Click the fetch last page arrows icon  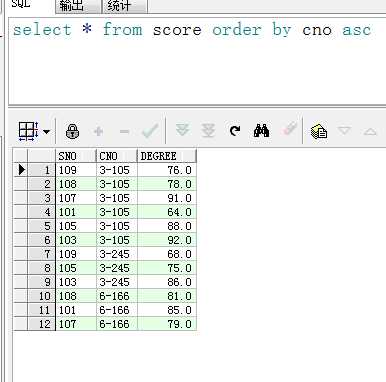point(208,130)
